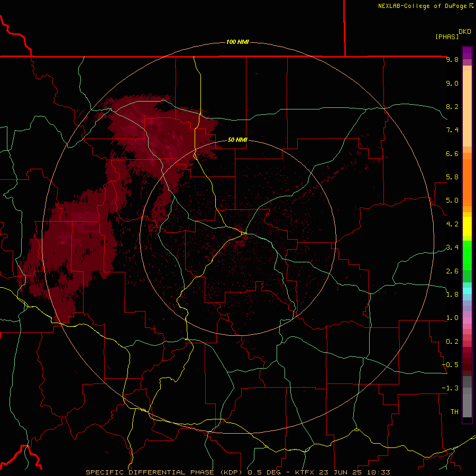Click the TH threshold label
Viewport: 476px width, 476px height.
point(454,411)
